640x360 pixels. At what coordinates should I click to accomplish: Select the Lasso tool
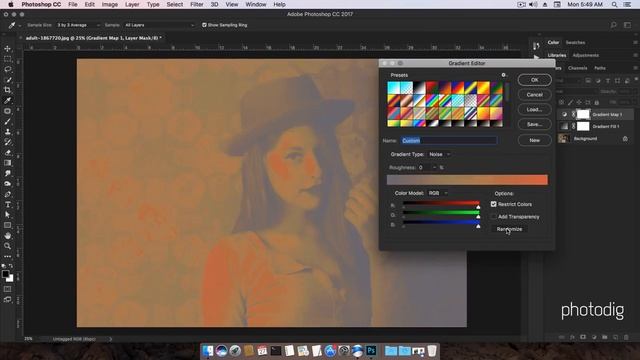pos(7,69)
